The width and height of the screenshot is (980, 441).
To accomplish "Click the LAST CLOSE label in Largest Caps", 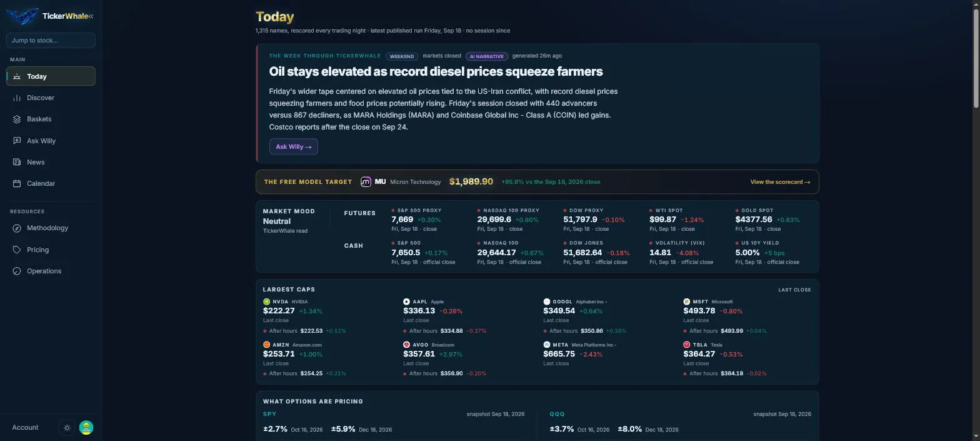I will click(794, 290).
